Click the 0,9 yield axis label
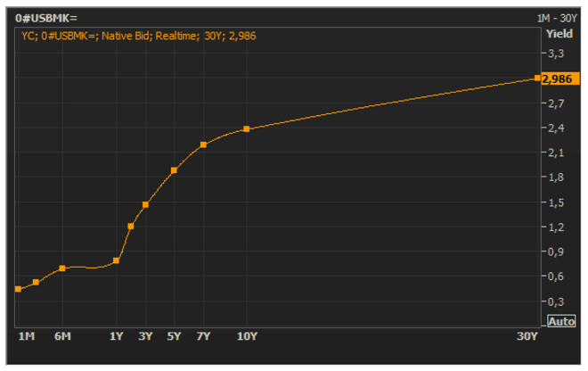This screenshot has height=371, width=588. (x=556, y=251)
